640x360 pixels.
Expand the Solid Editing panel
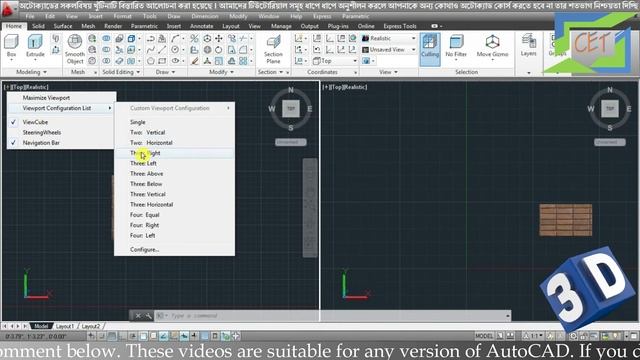(121, 72)
